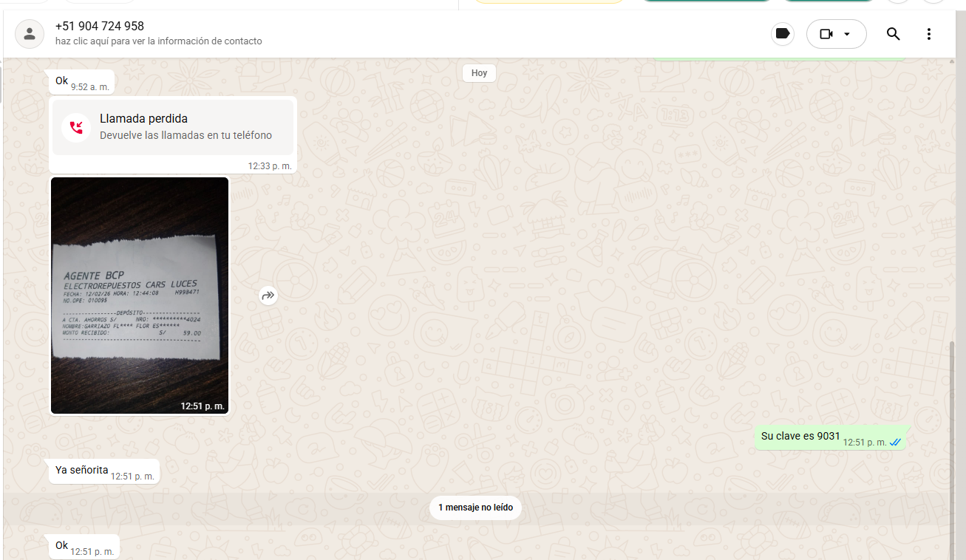Viewport: 966px width, 560px height.
Task: Select the 'Ok' message from 12:51 p. m.
Action: pos(62,546)
